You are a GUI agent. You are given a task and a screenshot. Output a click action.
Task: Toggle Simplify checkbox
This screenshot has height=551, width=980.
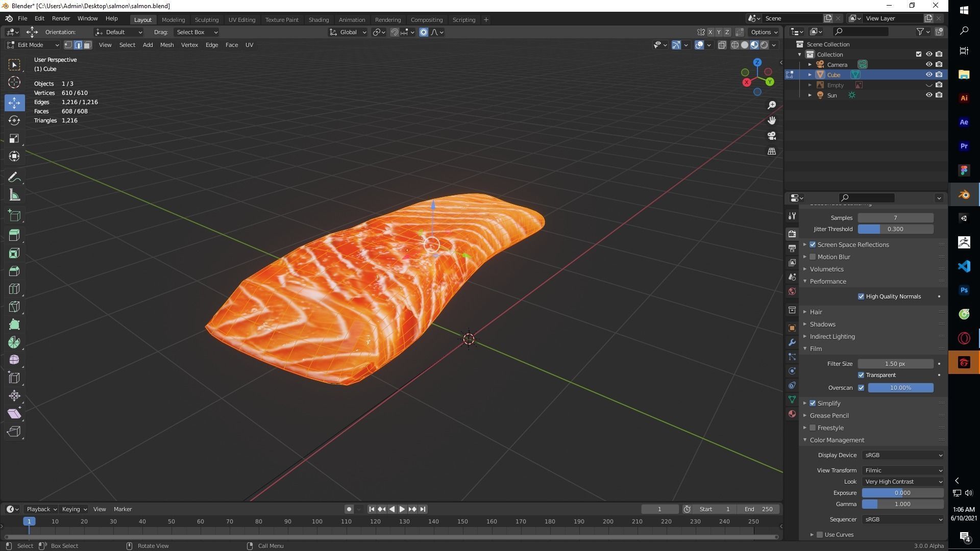pyautogui.click(x=813, y=403)
